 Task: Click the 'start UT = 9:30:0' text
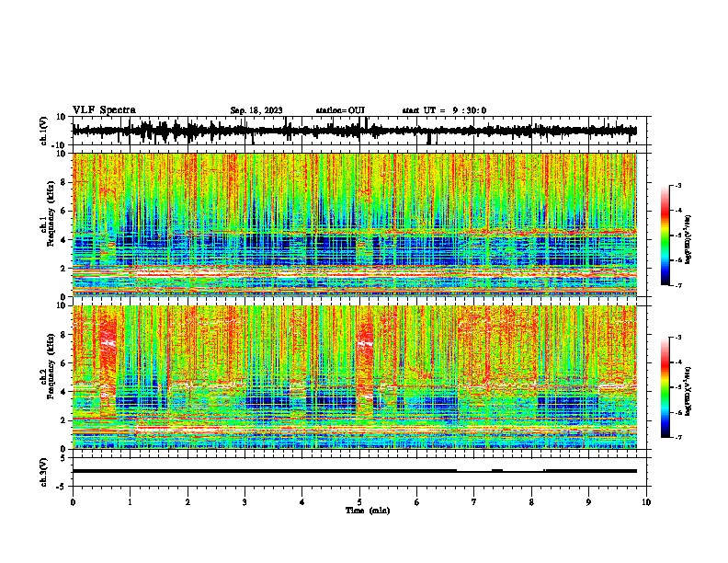tap(444, 110)
